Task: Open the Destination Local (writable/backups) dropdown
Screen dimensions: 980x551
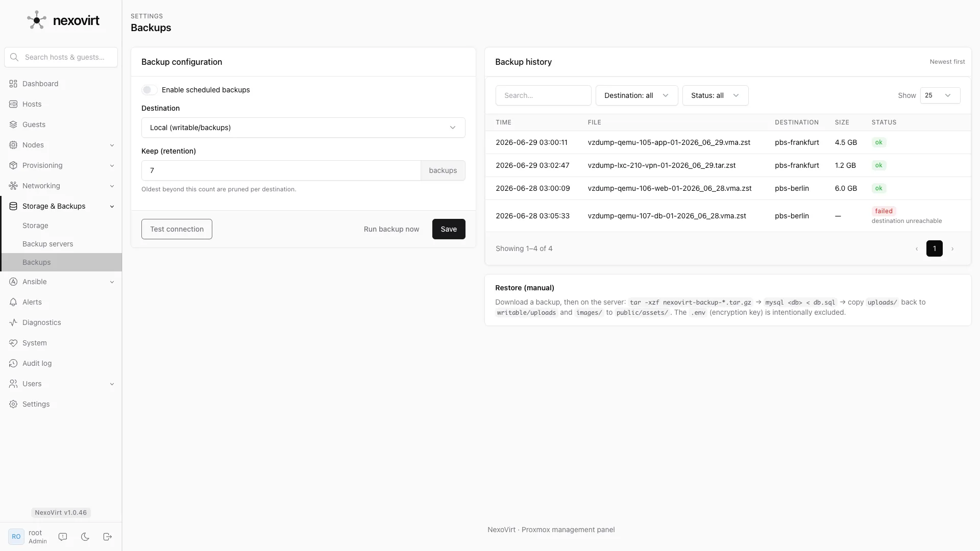Action: click(x=303, y=128)
